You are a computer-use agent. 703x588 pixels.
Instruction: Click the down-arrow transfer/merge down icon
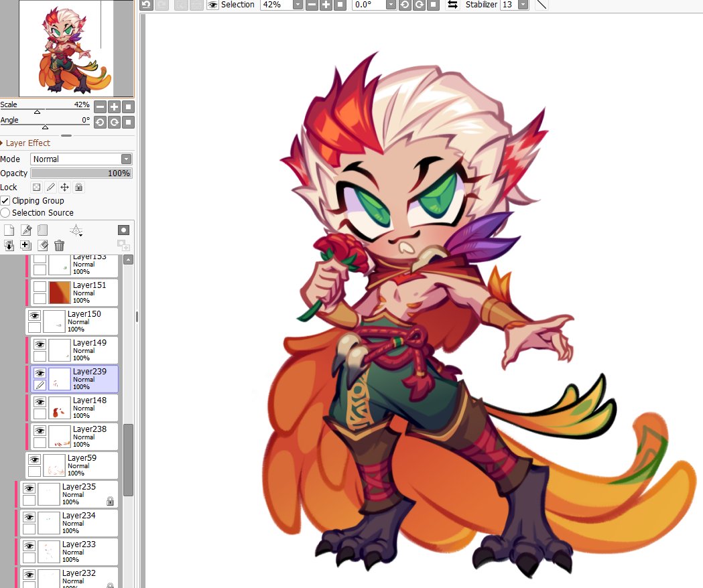click(x=9, y=245)
